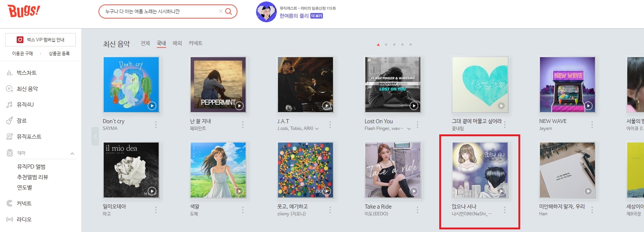Image resolution: width=644 pixels, height=232 pixels.
Task: Open the ziiony (지오니) artist link
Action: (291, 214)
